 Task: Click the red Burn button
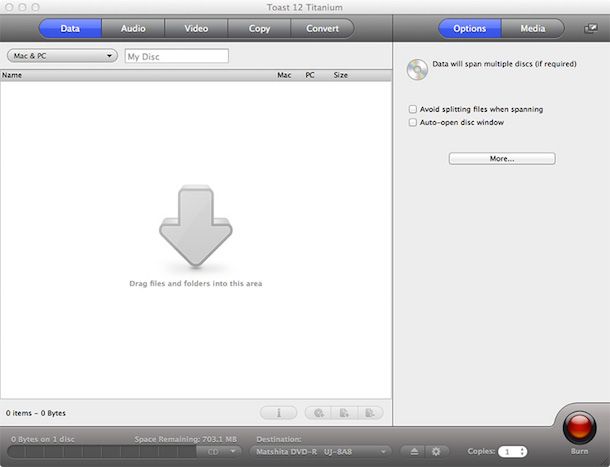pyautogui.click(x=579, y=426)
